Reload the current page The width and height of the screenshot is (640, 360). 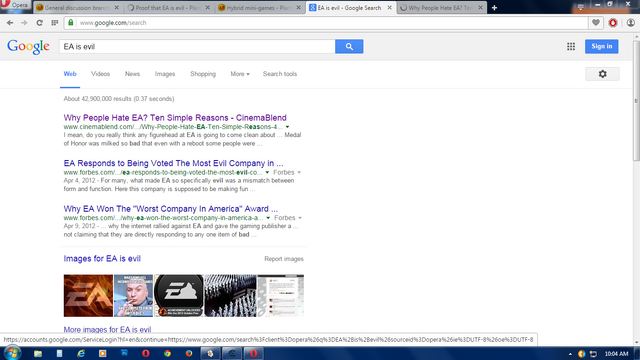pyautogui.click(x=39, y=23)
